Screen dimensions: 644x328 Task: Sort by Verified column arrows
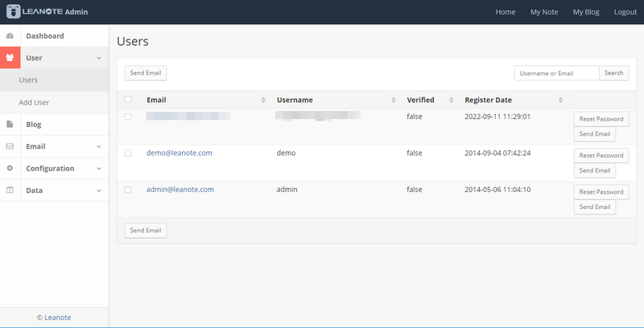pyautogui.click(x=452, y=100)
